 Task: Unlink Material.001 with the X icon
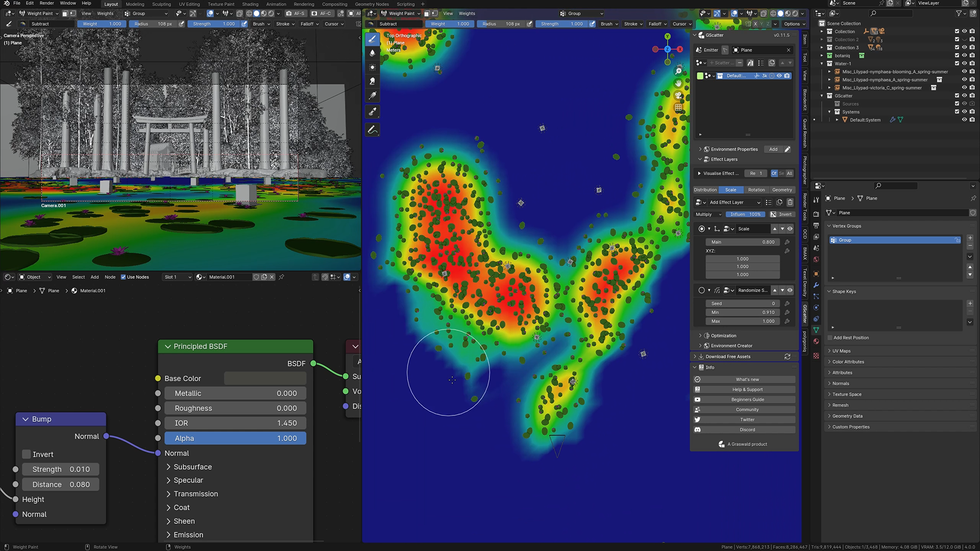[272, 277]
